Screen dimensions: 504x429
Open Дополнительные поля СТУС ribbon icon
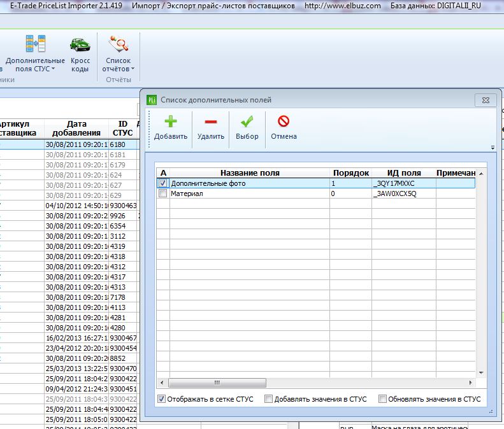click(x=35, y=44)
